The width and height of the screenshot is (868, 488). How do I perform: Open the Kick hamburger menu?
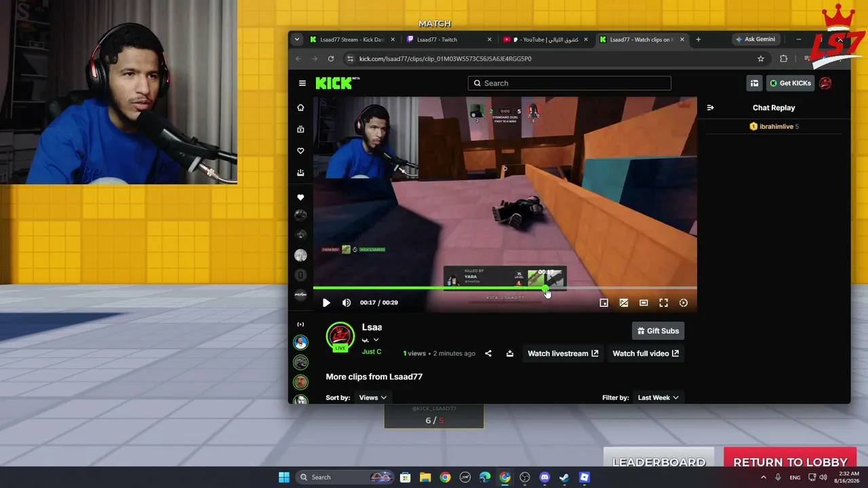(302, 83)
